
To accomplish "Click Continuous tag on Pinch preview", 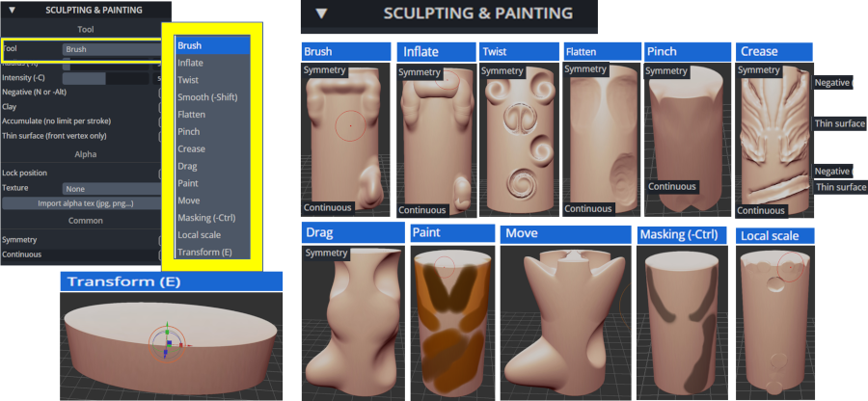I will point(672,186).
